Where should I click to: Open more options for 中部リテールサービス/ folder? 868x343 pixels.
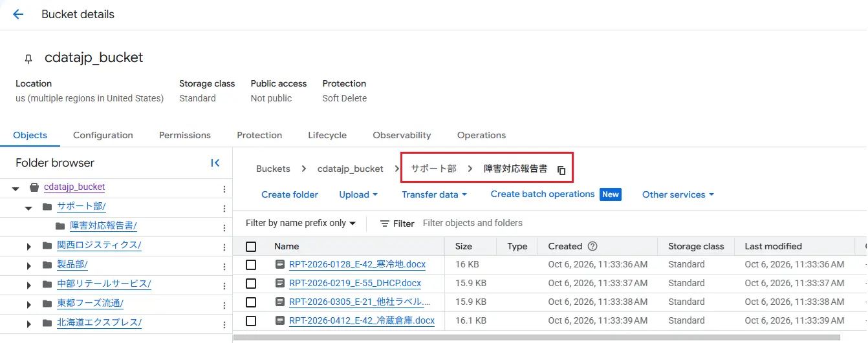tap(224, 285)
